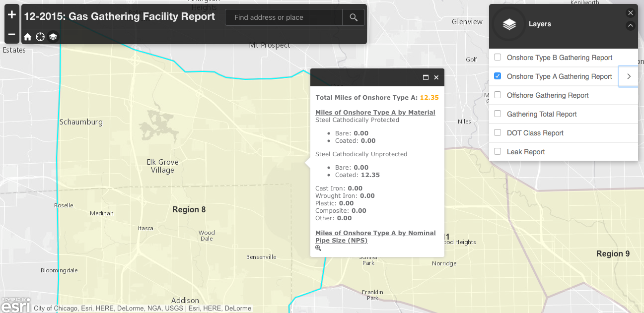644x313 pixels.
Task: Maximize the popup info window
Action: pyautogui.click(x=426, y=77)
